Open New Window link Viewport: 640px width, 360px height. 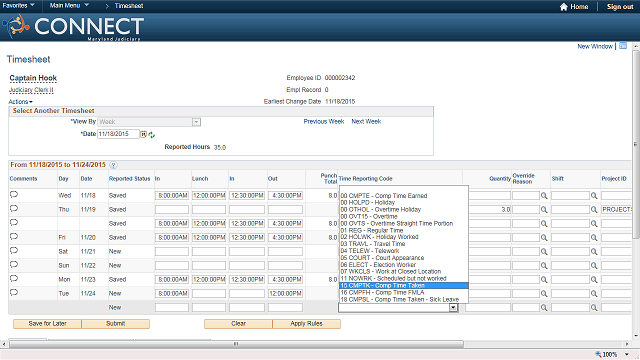click(595, 46)
